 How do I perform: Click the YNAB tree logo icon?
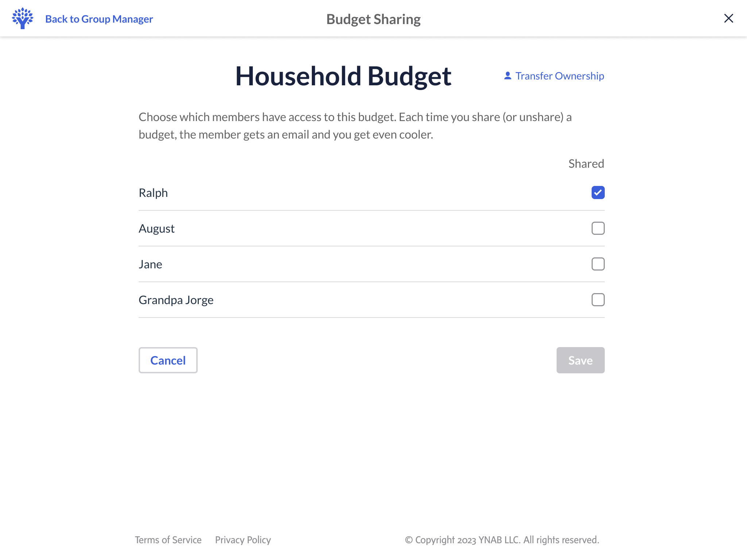pos(23,18)
